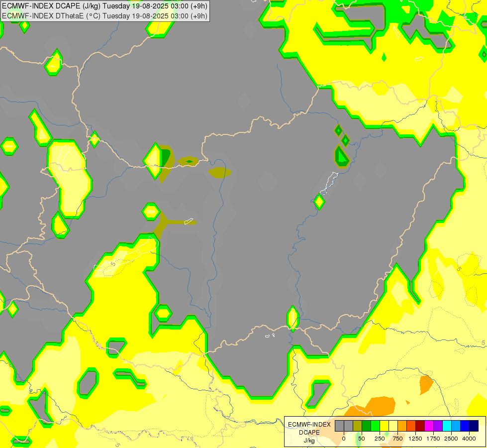The image size is (487, 448).
Task: Click the red-orange legend swatch
Action: tap(411, 426)
